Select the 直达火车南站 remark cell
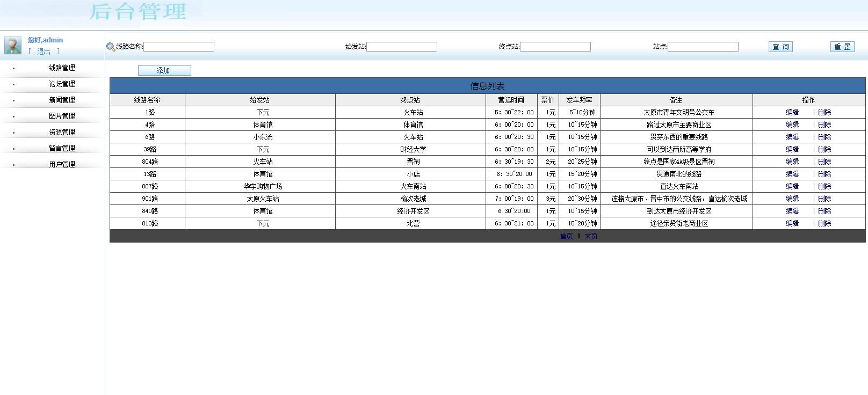 (x=676, y=186)
